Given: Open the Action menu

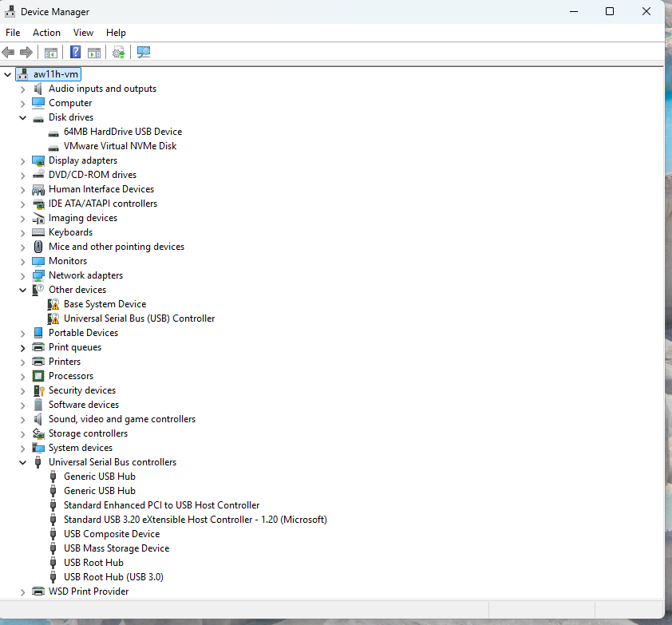Looking at the screenshot, I should point(46,33).
